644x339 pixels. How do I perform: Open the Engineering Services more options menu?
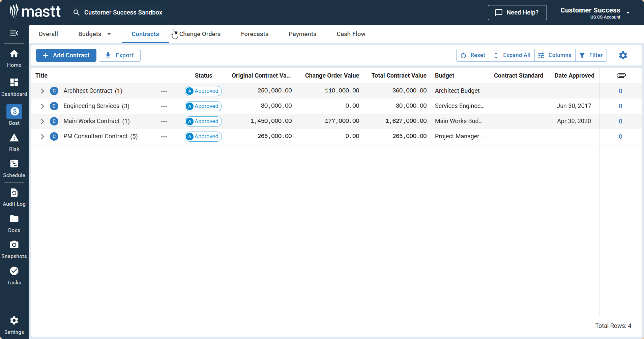(x=164, y=106)
